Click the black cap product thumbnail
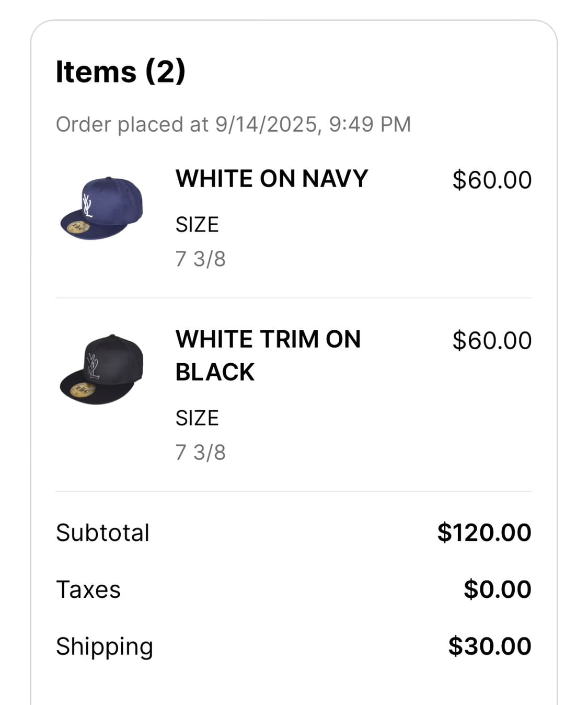588x705 pixels. tap(102, 369)
